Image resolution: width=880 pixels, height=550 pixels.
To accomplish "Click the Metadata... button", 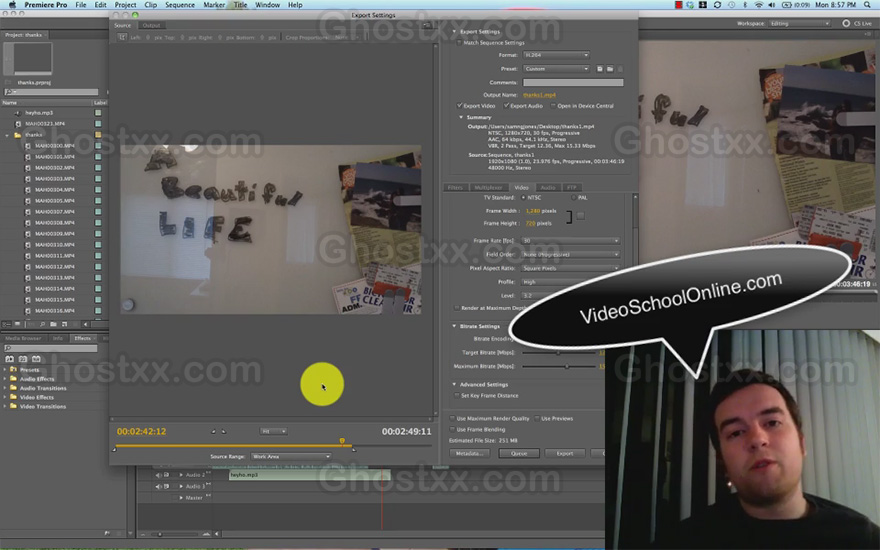I will [x=469, y=453].
